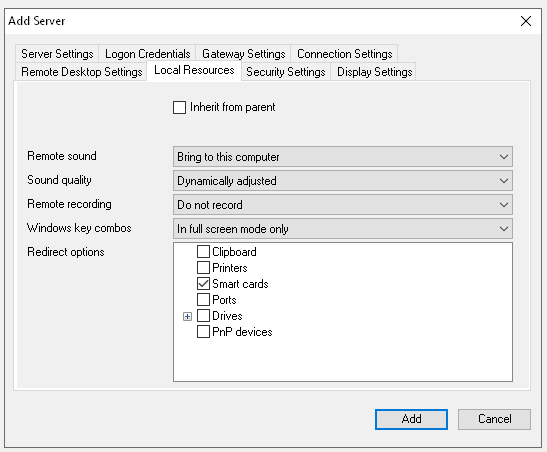
Task: Click the Local Resources tab
Action: pyautogui.click(x=194, y=70)
